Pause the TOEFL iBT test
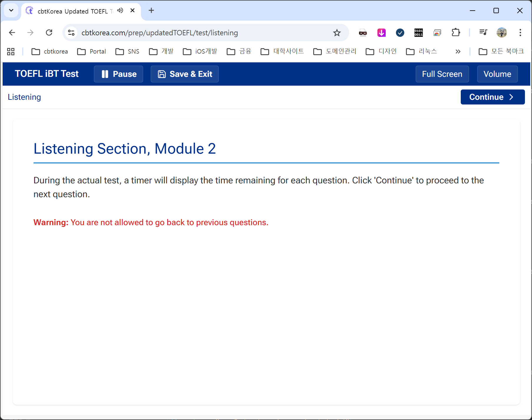 click(118, 74)
